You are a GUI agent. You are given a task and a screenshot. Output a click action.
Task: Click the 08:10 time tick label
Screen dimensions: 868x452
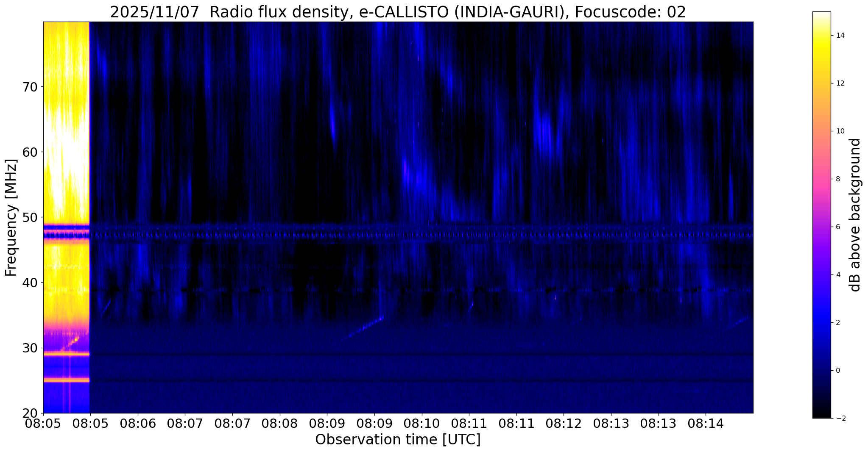[421, 423]
